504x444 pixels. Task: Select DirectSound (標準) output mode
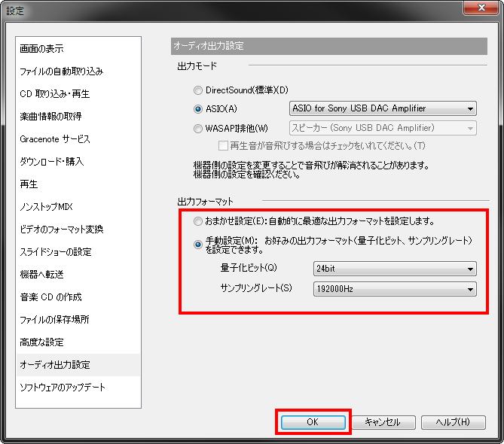coord(199,90)
